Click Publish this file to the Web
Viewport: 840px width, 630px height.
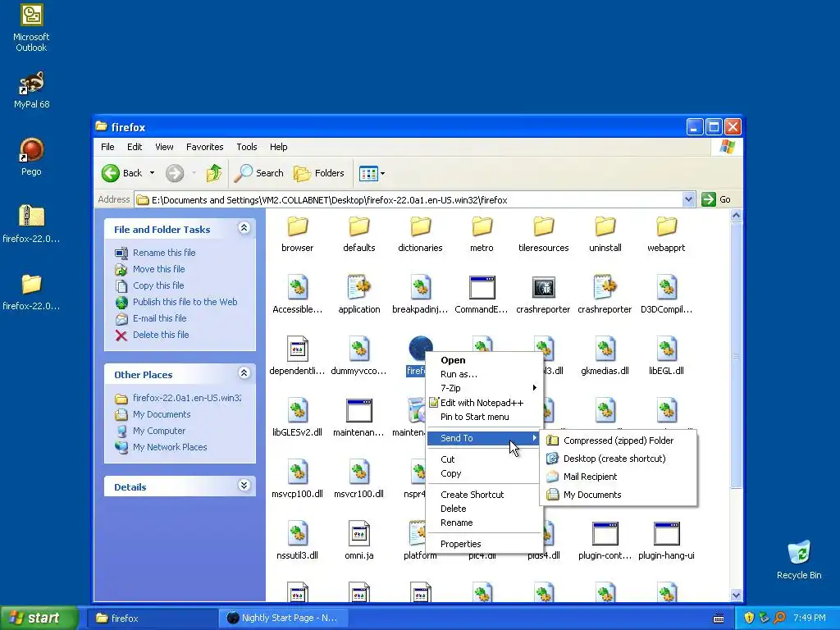click(185, 302)
